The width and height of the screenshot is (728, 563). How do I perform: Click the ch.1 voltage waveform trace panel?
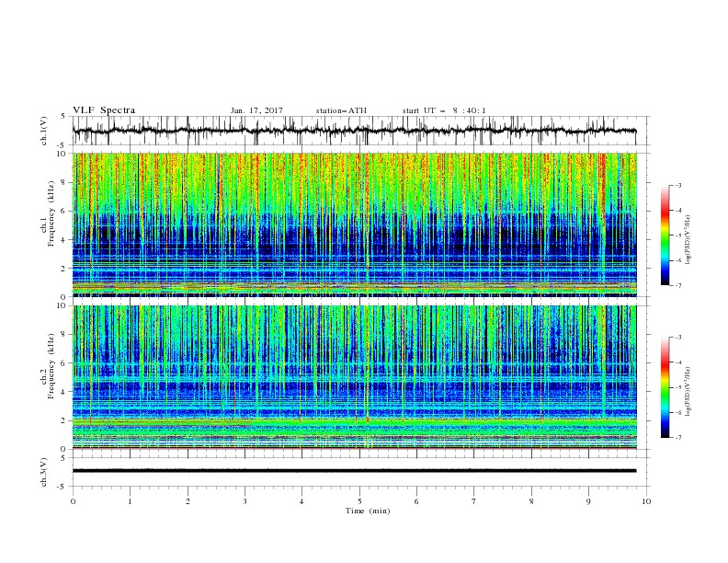pos(360,131)
